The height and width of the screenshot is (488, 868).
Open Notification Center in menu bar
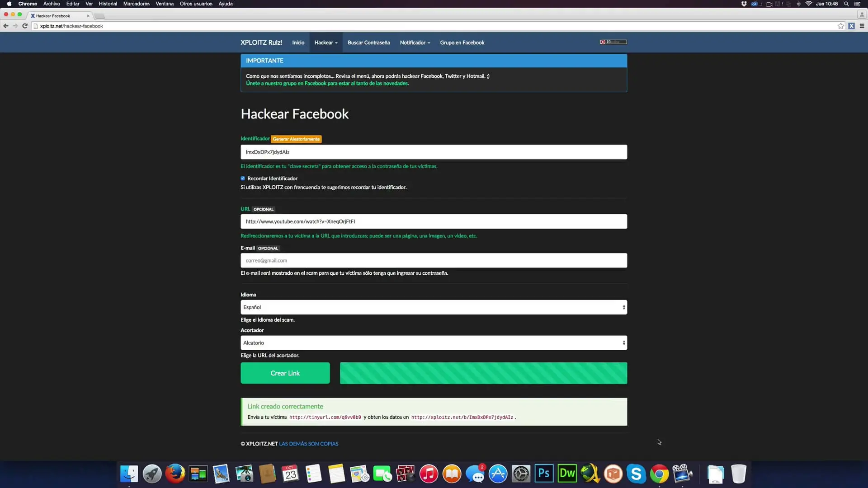(857, 4)
